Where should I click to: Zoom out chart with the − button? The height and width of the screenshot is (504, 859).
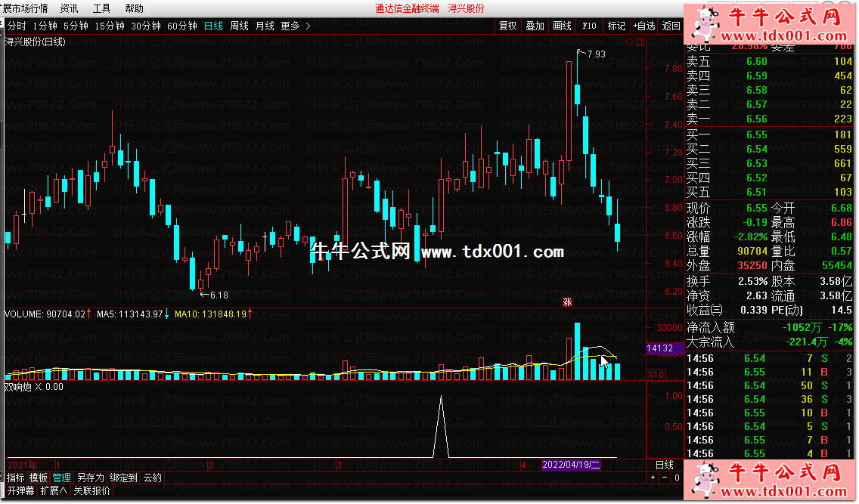pyautogui.click(x=665, y=478)
